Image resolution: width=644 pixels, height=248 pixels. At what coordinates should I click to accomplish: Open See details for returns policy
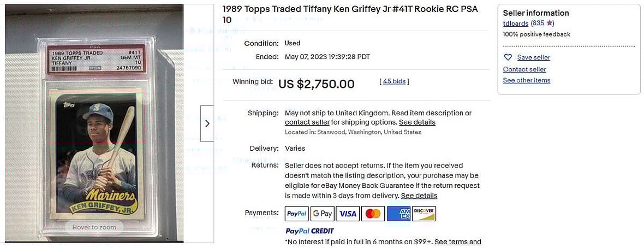coord(419,196)
